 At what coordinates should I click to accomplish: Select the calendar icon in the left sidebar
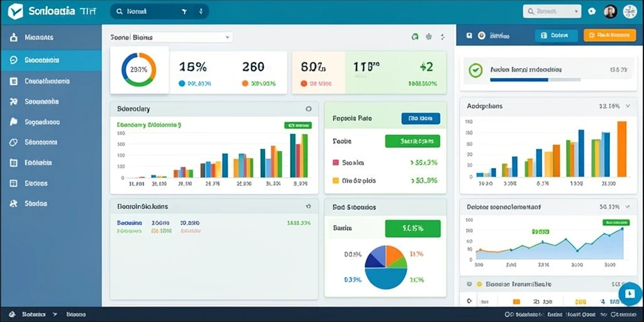[14, 163]
